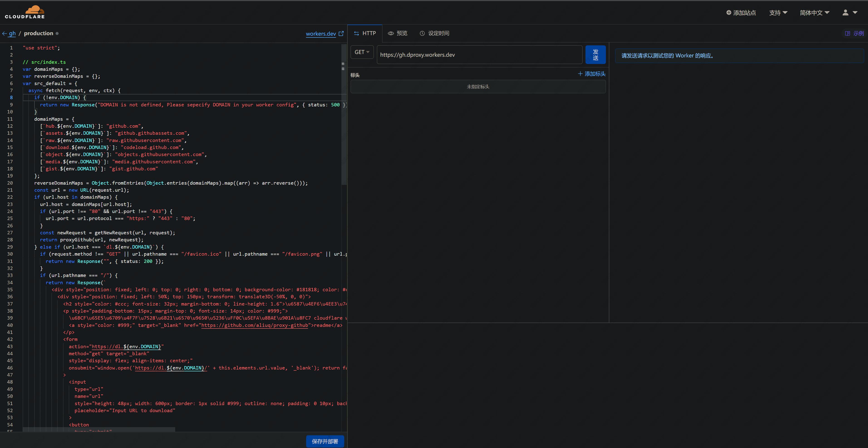
Task: Click the "// src/index.ts" comment line
Action: click(x=44, y=62)
